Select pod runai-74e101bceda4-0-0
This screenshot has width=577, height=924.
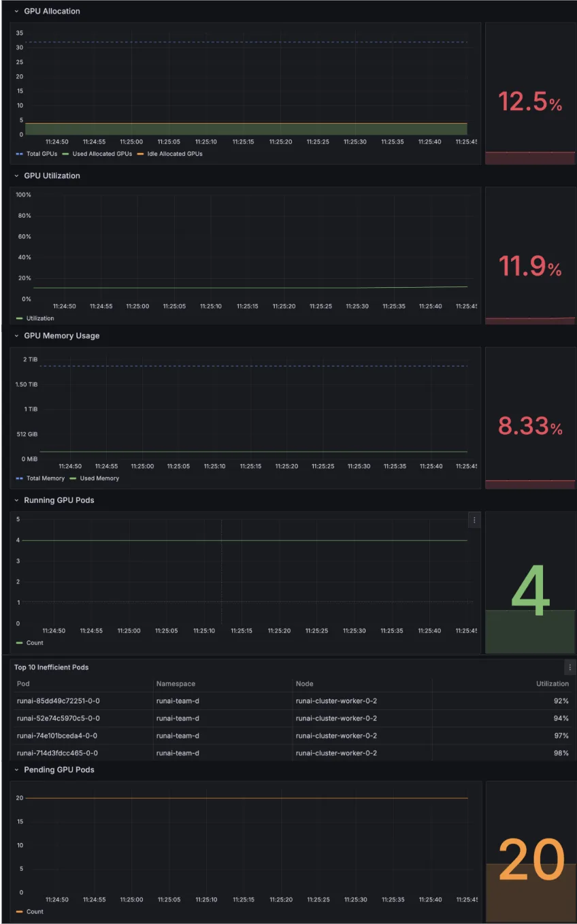(57, 736)
